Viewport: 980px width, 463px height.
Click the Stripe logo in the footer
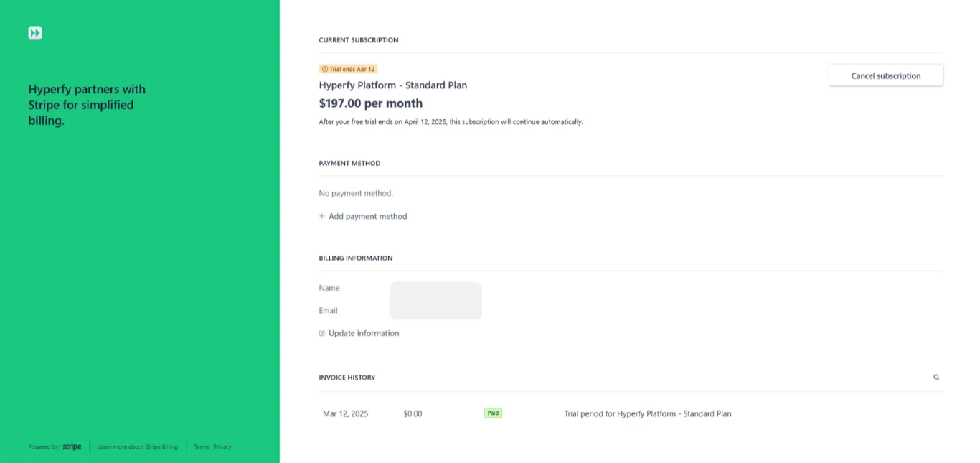pyautogui.click(x=72, y=446)
